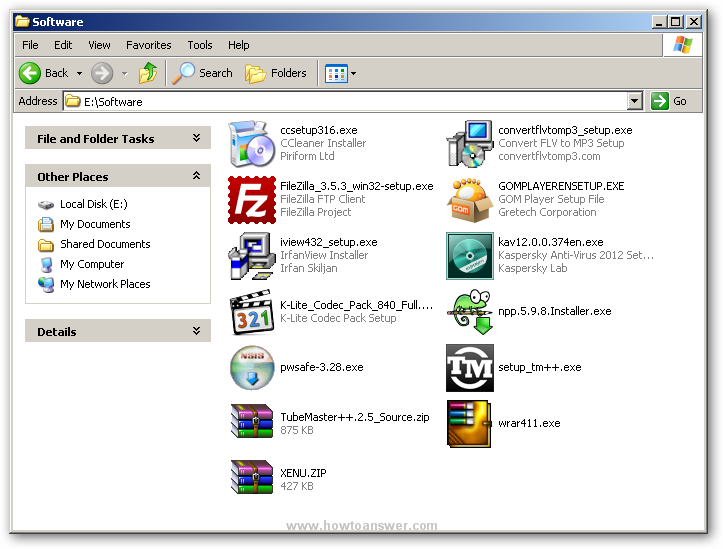Viewport: 723px width, 549px height.
Task: Select the K-Lite Codec Pack clapperboard icon
Action: [252, 312]
